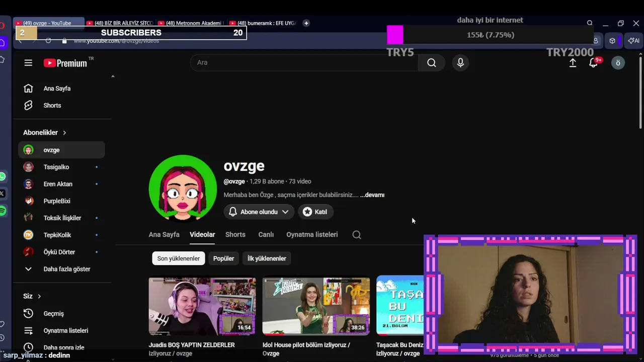Screen dimensions: 644x362
Task: Select the İlk yüklenenler filter chip
Action: (x=267, y=258)
